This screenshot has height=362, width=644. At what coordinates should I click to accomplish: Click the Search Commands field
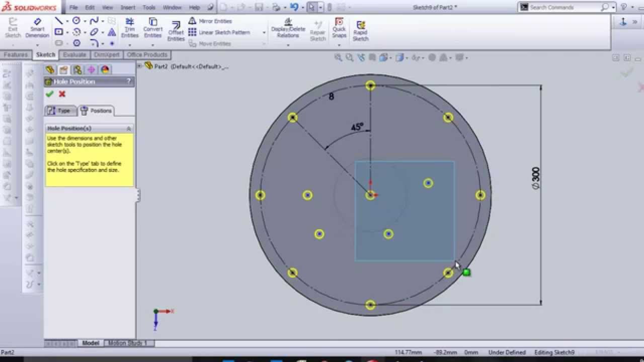click(x=563, y=7)
